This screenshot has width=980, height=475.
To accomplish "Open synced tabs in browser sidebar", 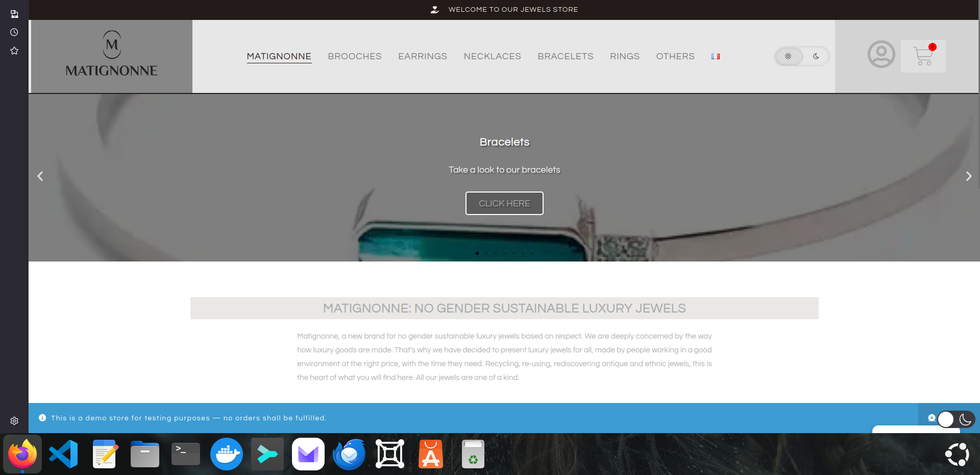I will tap(14, 14).
